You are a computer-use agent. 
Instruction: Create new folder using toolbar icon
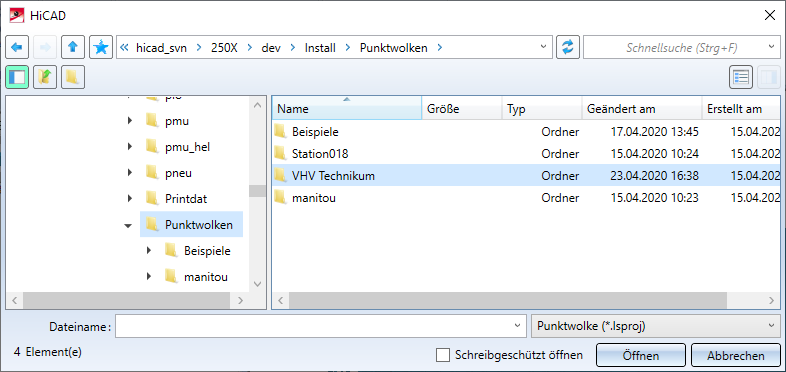73,77
